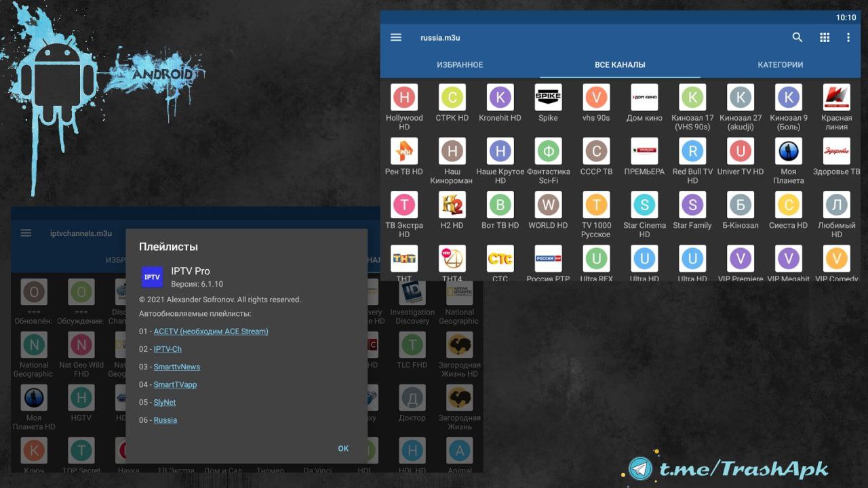Select the ВСЕ КАНАЛЫ tab
This screenshot has width=868, height=488.
pyautogui.click(x=620, y=65)
